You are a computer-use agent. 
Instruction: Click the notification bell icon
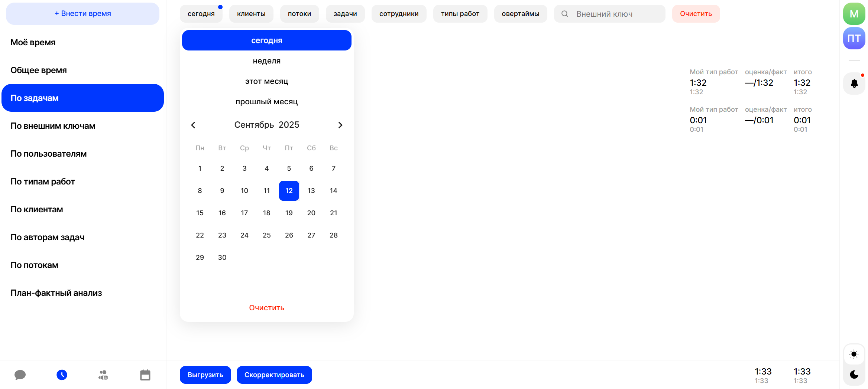(854, 84)
